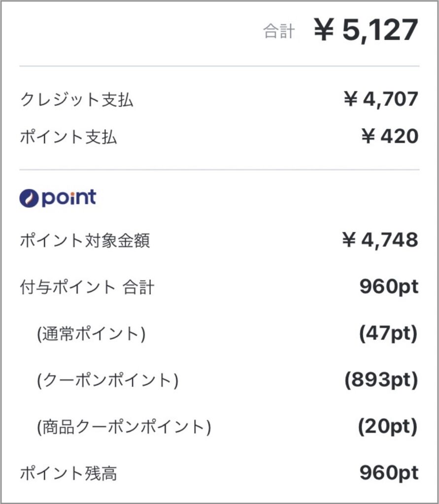Click the (20pt) product coupon value
This screenshot has height=504, width=439.
point(388,427)
